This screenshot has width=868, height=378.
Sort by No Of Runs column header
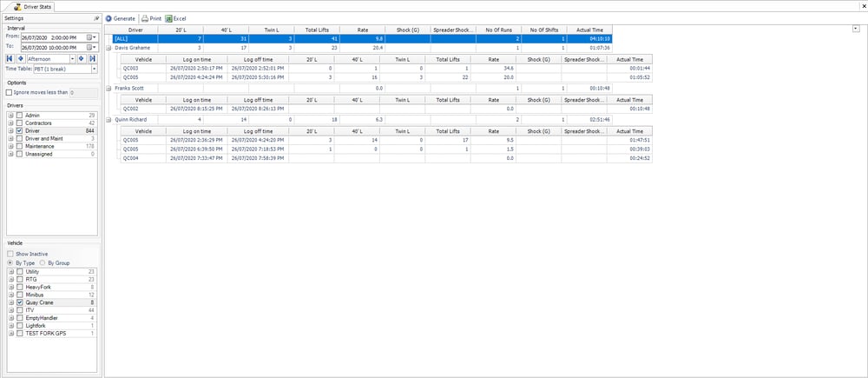pyautogui.click(x=499, y=30)
